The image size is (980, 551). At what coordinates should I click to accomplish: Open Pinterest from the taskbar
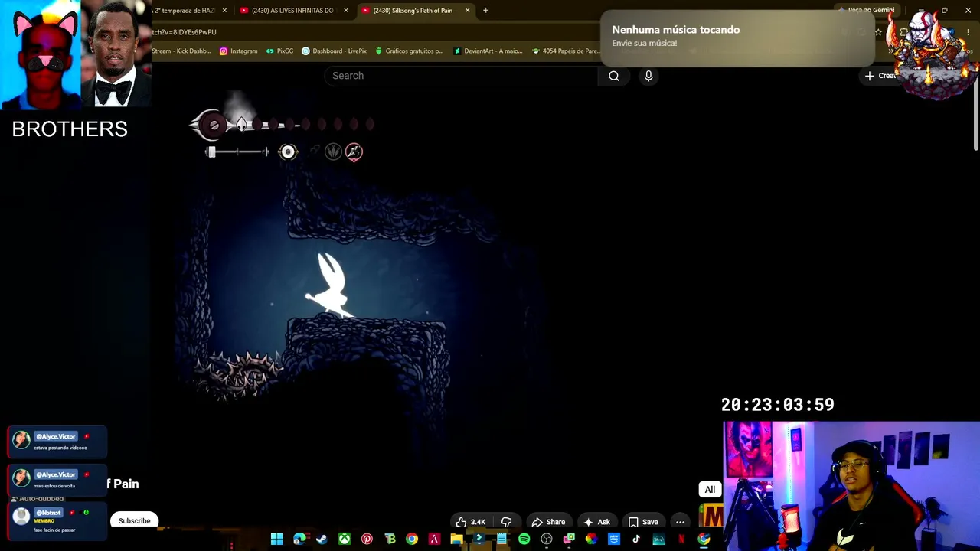[x=367, y=540]
